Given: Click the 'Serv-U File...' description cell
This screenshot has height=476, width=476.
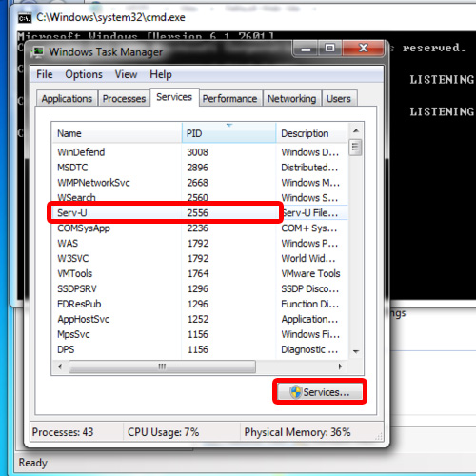Looking at the screenshot, I should click(x=309, y=213).
